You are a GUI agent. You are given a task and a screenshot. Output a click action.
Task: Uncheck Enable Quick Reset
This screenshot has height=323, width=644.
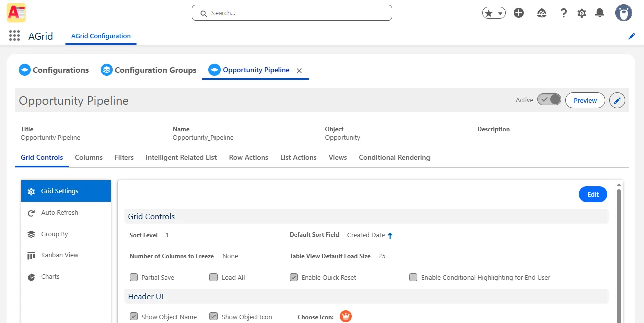[294, 277]
